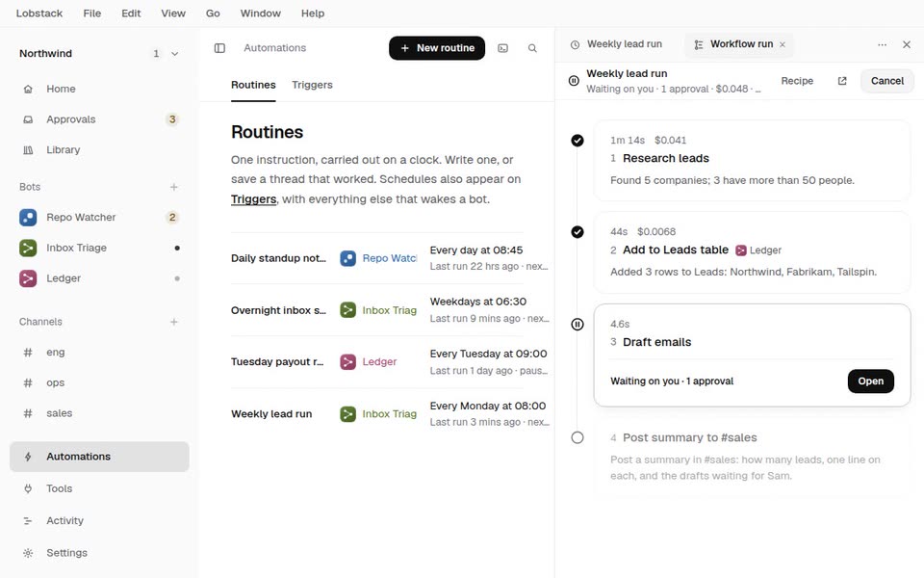Click the Automations breadcrumb title
924x578 pixels.
(x=275, y=48)
